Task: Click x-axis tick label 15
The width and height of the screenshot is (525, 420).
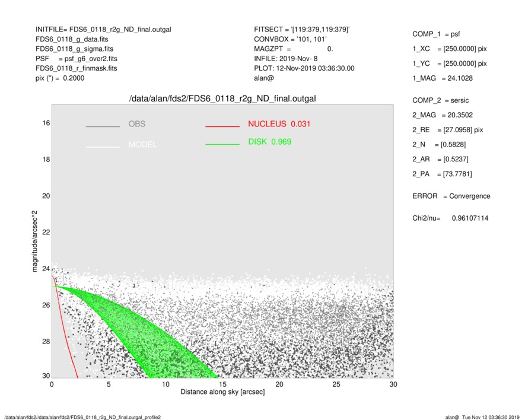Action: tap(222, 384)
